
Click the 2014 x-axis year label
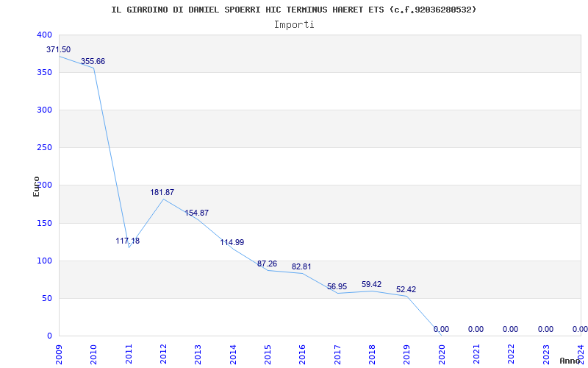[233, 355]
